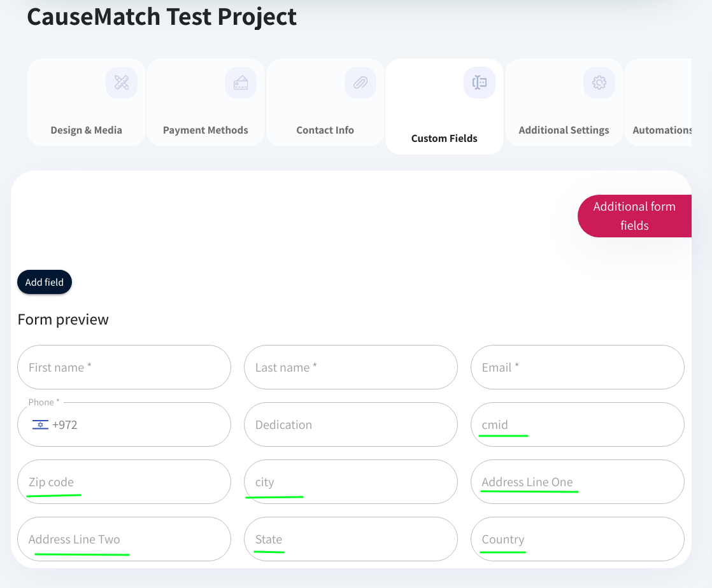712x588 pixels.
Task: Click the Address Line Two field
Action: 124,539
